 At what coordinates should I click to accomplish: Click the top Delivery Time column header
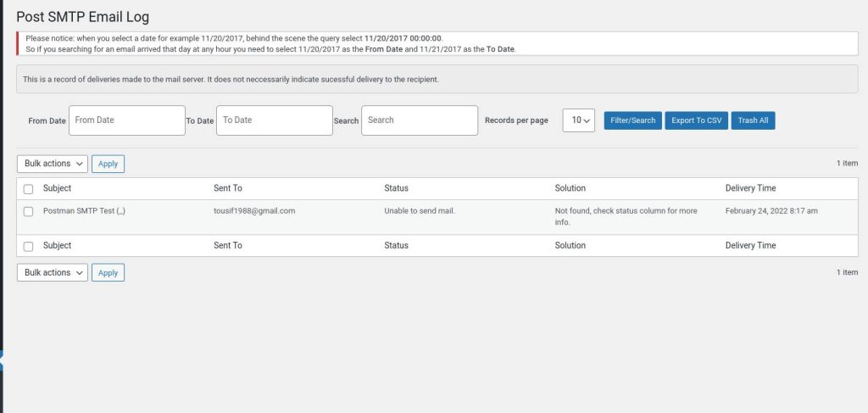(751, 188)
